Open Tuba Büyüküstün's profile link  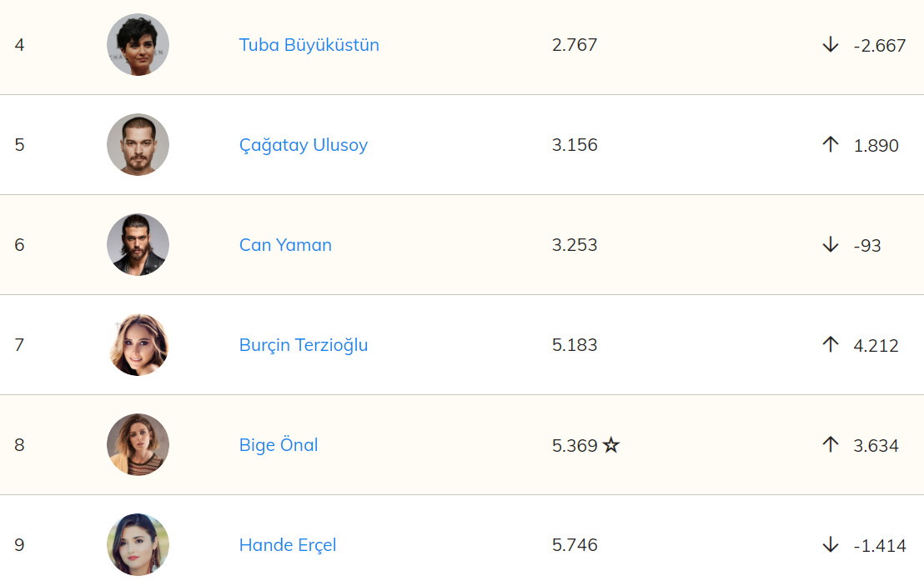[x=309, y=45]
